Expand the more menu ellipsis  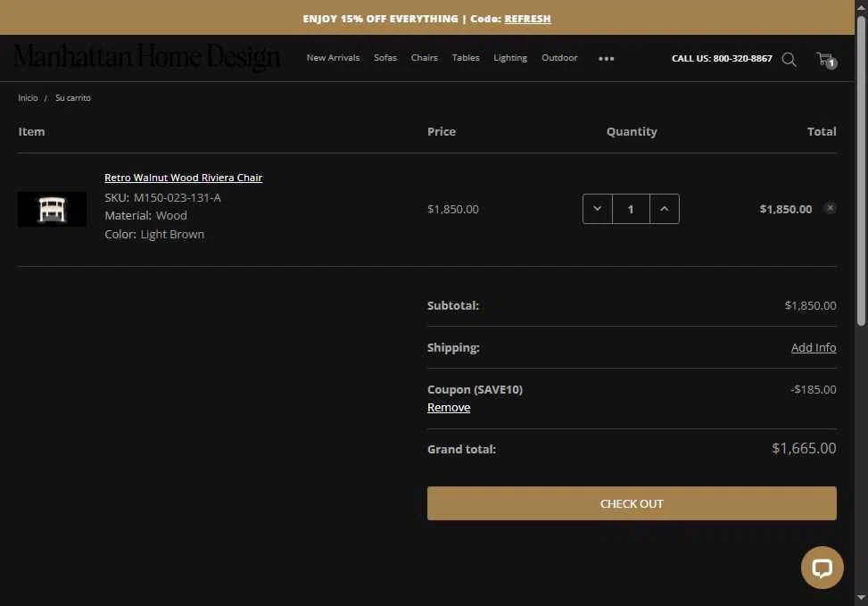pos(606,58)
